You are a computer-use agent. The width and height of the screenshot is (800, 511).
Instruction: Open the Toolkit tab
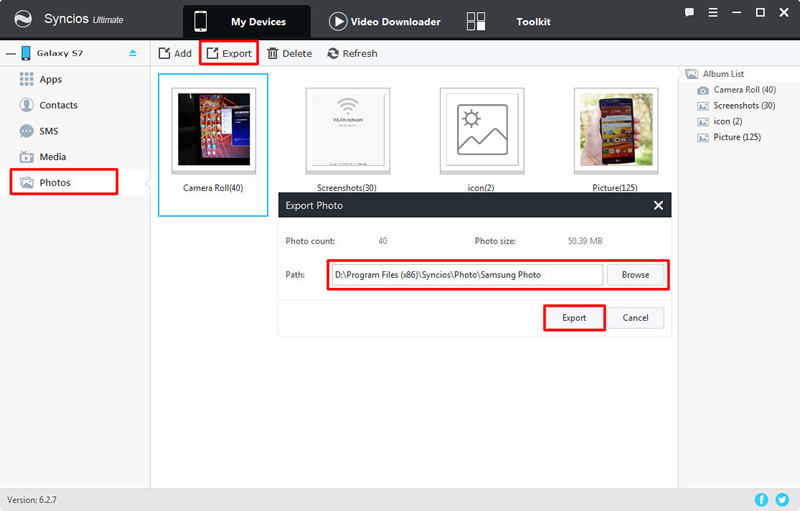tap(509, 21)
